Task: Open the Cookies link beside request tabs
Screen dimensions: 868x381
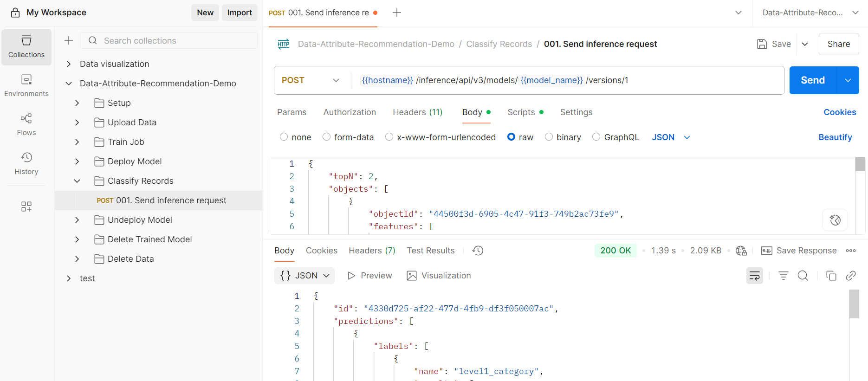Action: [x=840, y=112]
